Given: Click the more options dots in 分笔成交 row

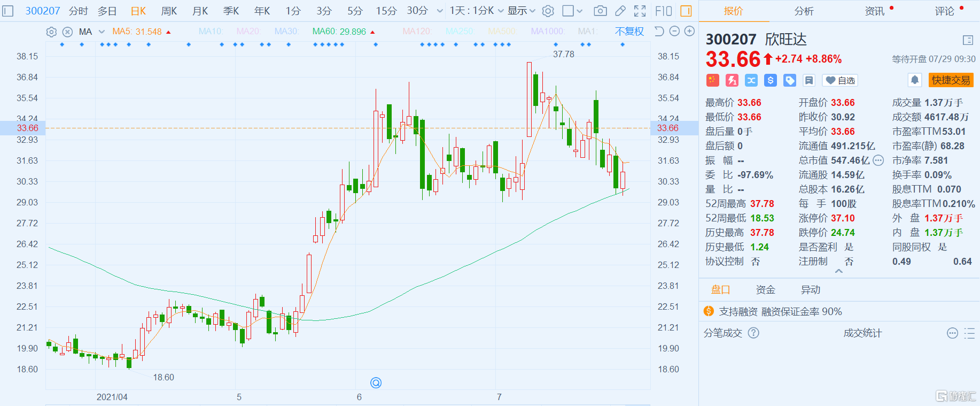Looking at the screenshot, I should click(x=952, y=333).
